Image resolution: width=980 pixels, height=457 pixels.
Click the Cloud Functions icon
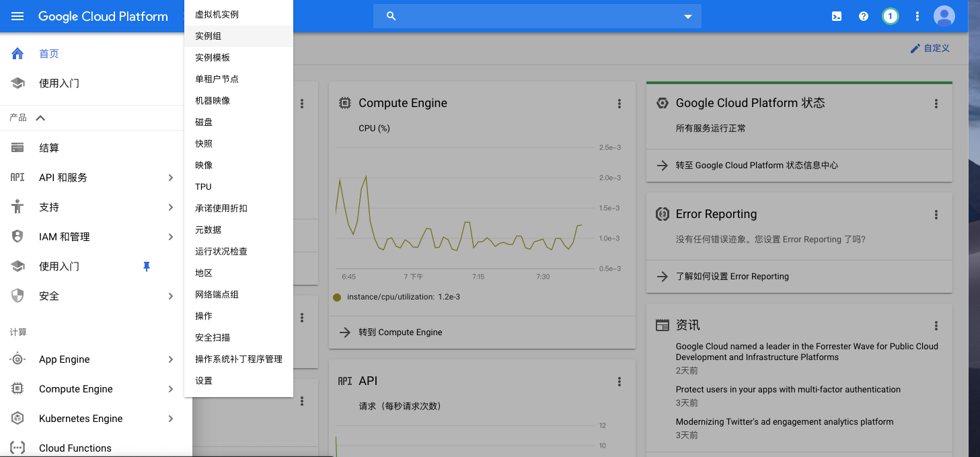(17, 448)
